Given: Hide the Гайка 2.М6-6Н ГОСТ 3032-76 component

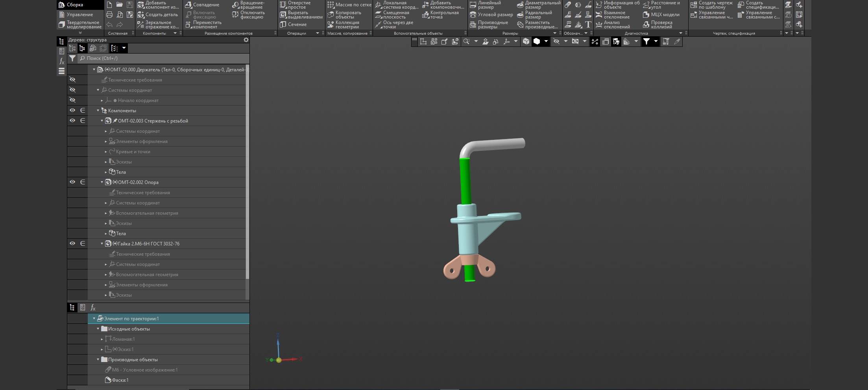Looking at the screenshot, I should click(72, 244).
